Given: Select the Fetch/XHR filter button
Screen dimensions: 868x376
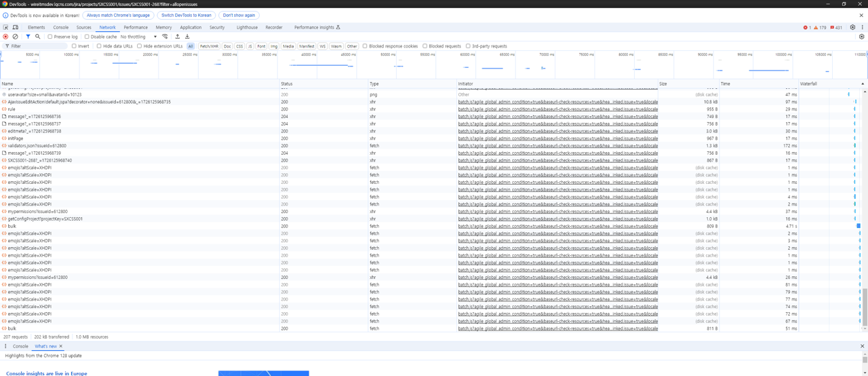Looking at the screenshot, I should (x=209, y=46).
